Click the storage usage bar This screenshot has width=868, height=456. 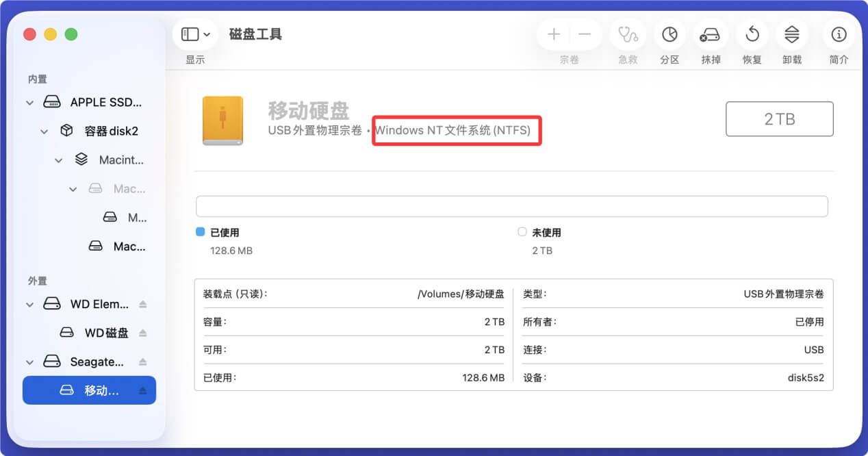(512, 206)
